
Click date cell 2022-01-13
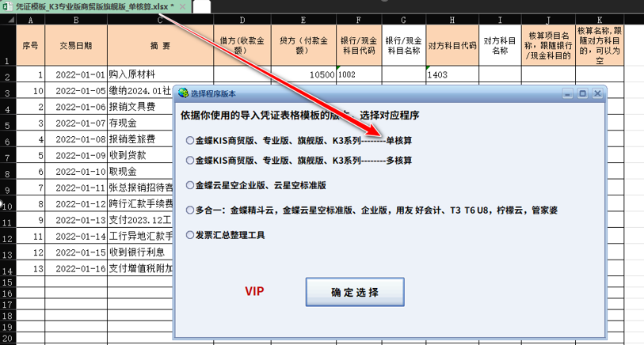76,220
